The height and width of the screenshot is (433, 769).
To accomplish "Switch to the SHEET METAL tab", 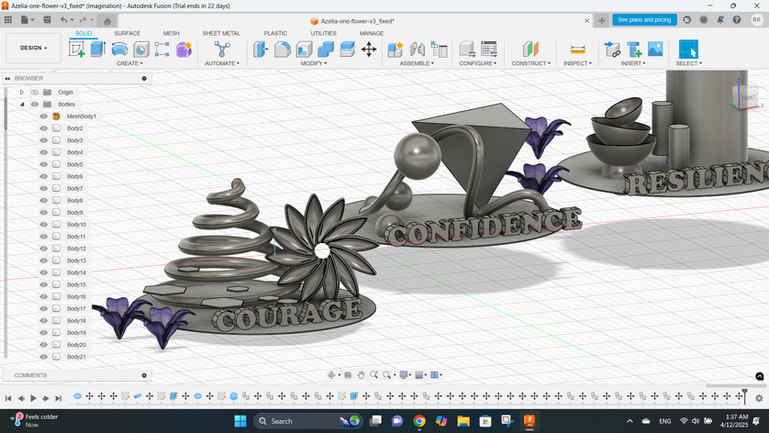I will tap(221, 33).
